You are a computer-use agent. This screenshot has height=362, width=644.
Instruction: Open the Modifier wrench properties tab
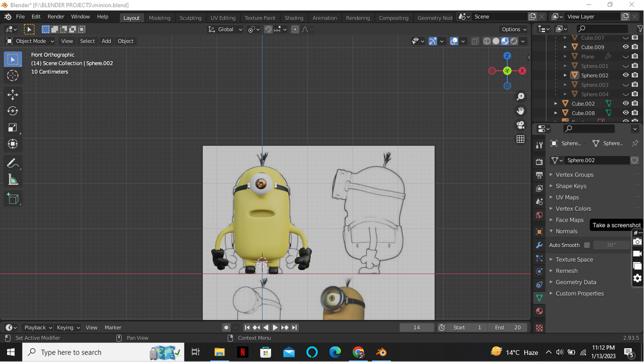point(539,245)
